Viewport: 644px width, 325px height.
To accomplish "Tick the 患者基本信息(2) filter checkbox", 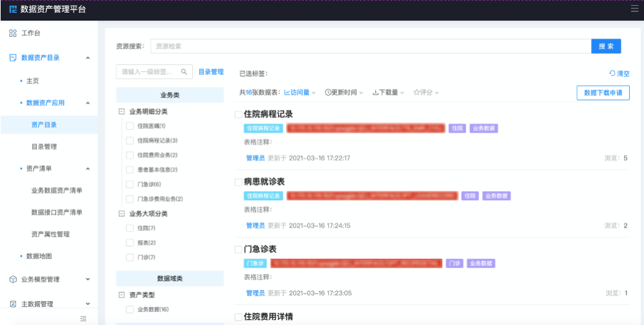I will point(130,169).
